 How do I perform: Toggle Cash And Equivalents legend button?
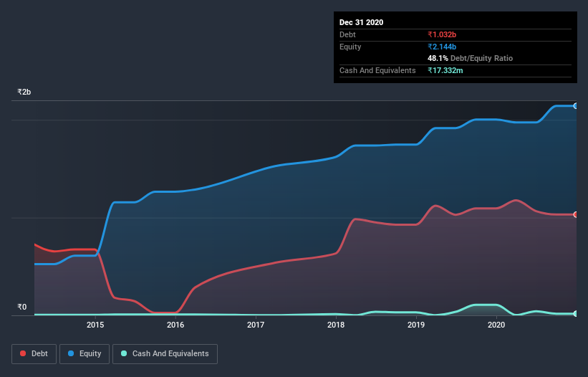point(165,354)
